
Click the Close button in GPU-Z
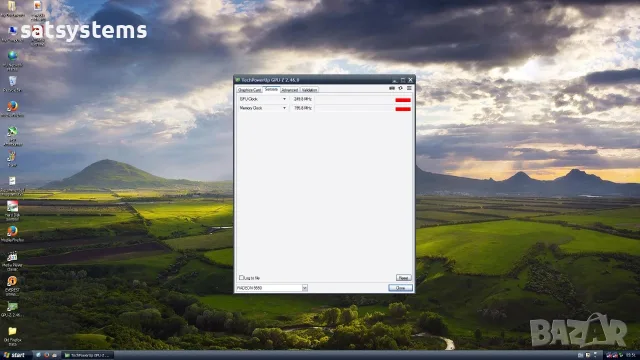click(400, 288)
